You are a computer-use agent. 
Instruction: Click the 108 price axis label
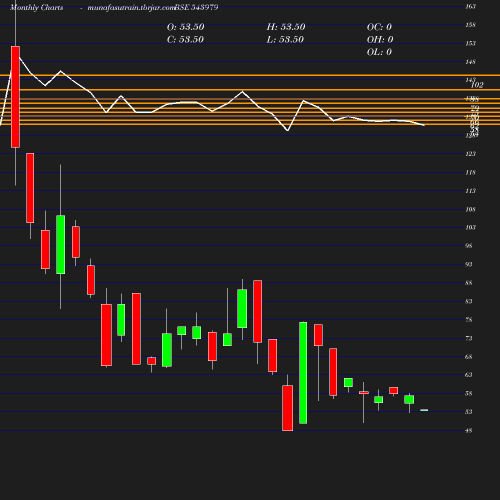[x=471, y=210]
